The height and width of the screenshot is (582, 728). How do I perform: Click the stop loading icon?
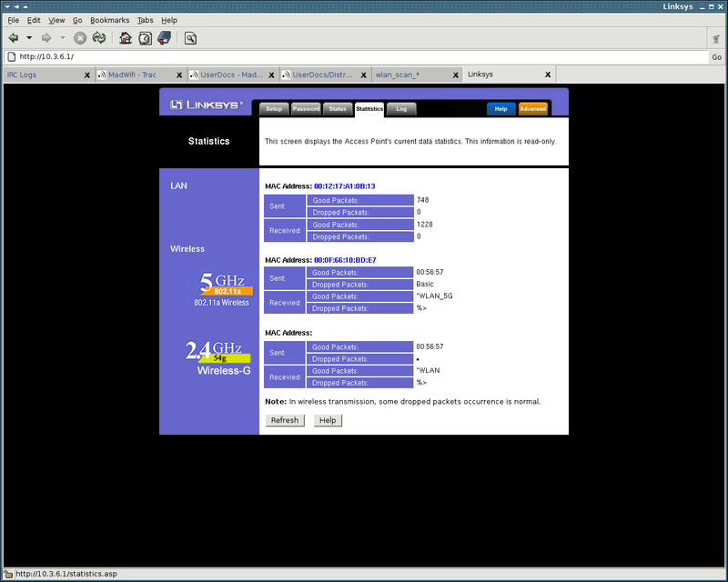[x=80, y=38]
